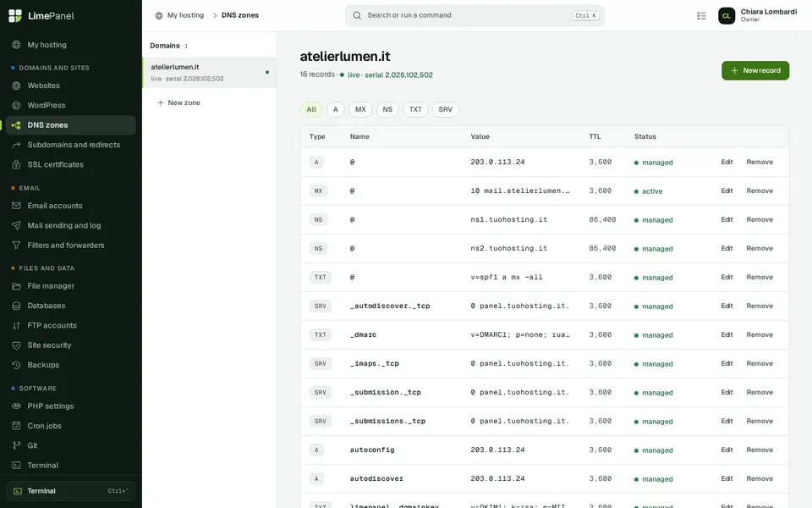Screen dimensions: 812x508
Task: Click the Value column header
Action: pos(480,137)
